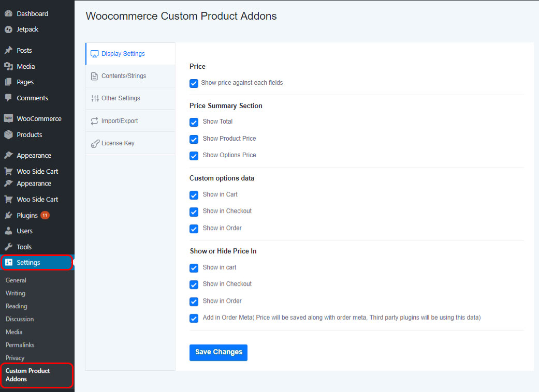
Task: Open Permalinks settings submenu link
Action: (20, 344)
